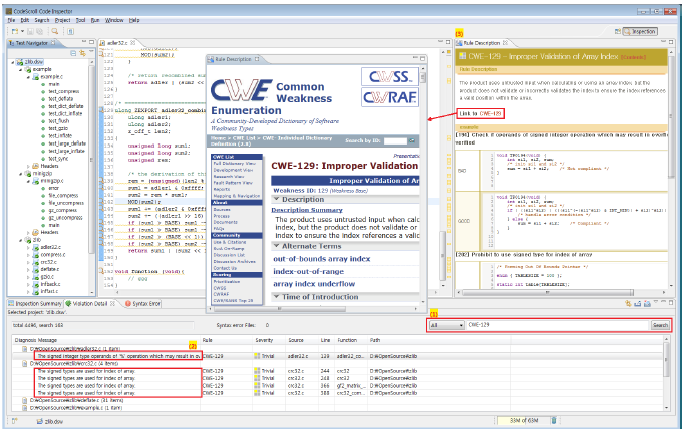The image size is (683, 429).
Task: Click the garbage collector trash icon
Action: [554, 421]
